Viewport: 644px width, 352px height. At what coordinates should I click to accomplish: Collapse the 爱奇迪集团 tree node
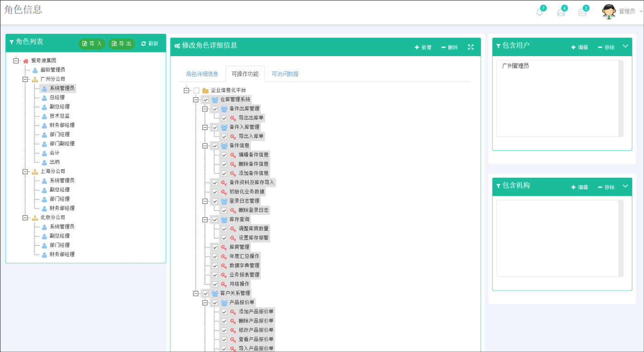(16, 61)
